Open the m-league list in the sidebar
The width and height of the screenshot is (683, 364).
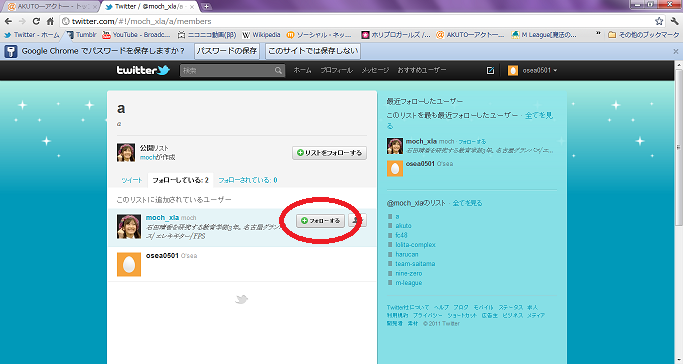click(409, 283)
